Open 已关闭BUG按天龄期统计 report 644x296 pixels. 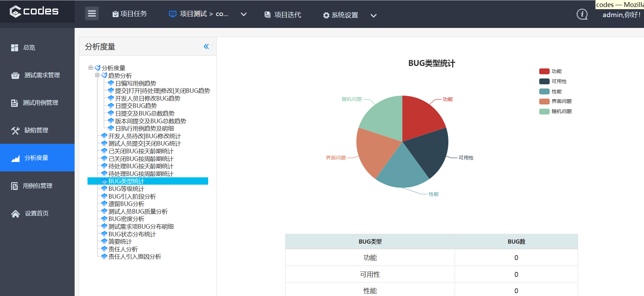coord(141,151)
